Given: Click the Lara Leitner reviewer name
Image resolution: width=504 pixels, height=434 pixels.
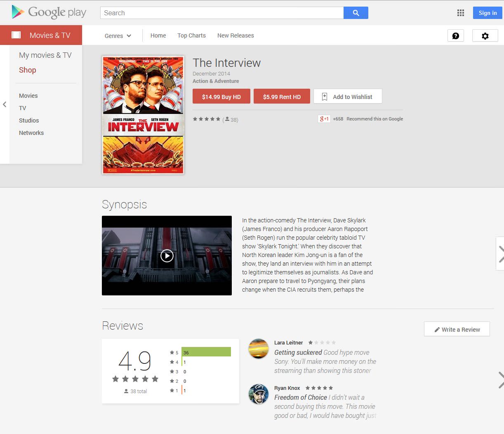Looking at the screenshot, I should coord(288,342).
